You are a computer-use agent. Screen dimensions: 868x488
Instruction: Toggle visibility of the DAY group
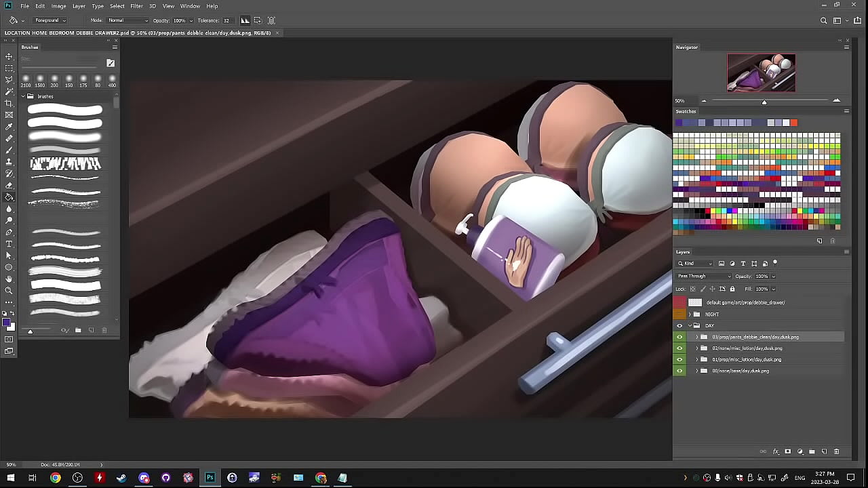pos(679,325)
